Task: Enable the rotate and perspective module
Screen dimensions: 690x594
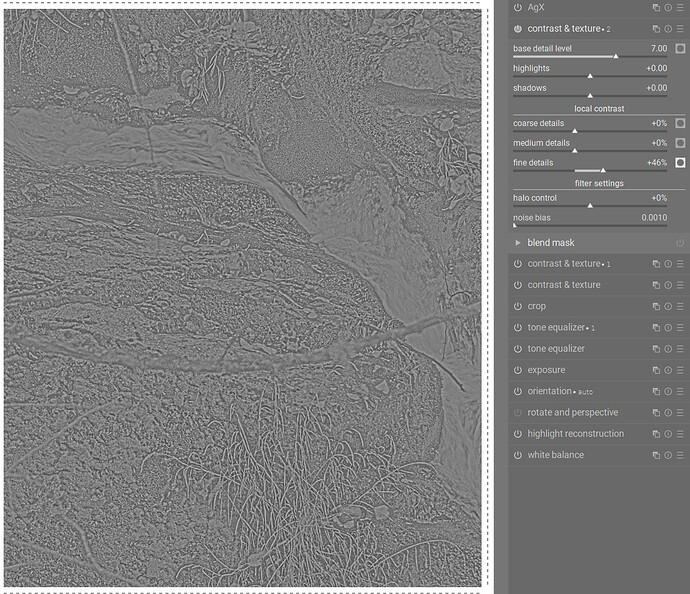Action: point(518,412)
